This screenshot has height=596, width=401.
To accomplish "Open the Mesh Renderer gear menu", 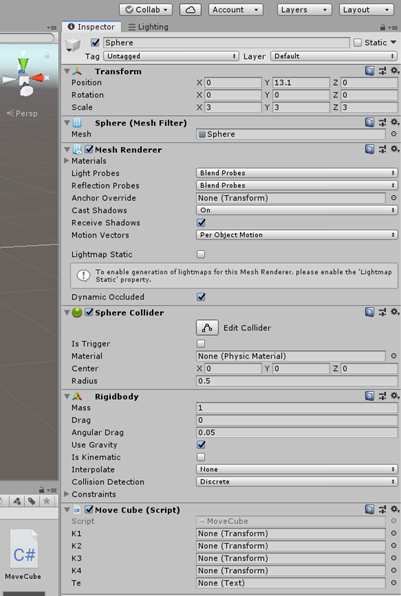I will [395, 149].
